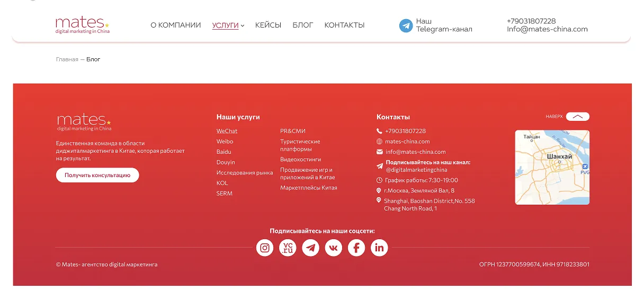This screenshot has width=644, height=298.
Task: Open the Facebook social icon
Action: [x=356, y=248]
